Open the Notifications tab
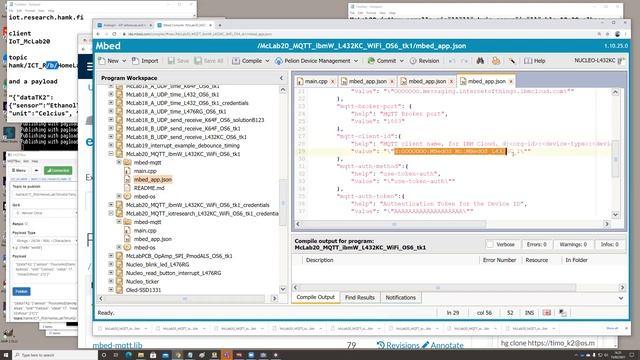This screenshot has width=640, height=360. tap(400, 298)
